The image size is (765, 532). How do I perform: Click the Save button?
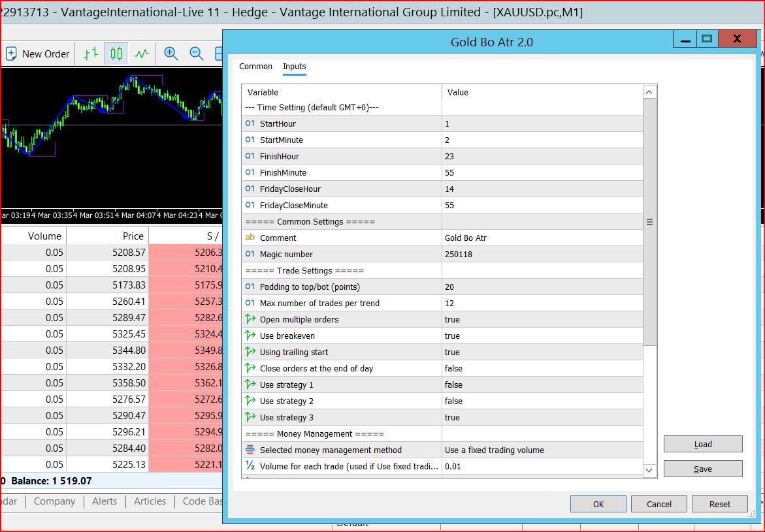click(703, 469)
